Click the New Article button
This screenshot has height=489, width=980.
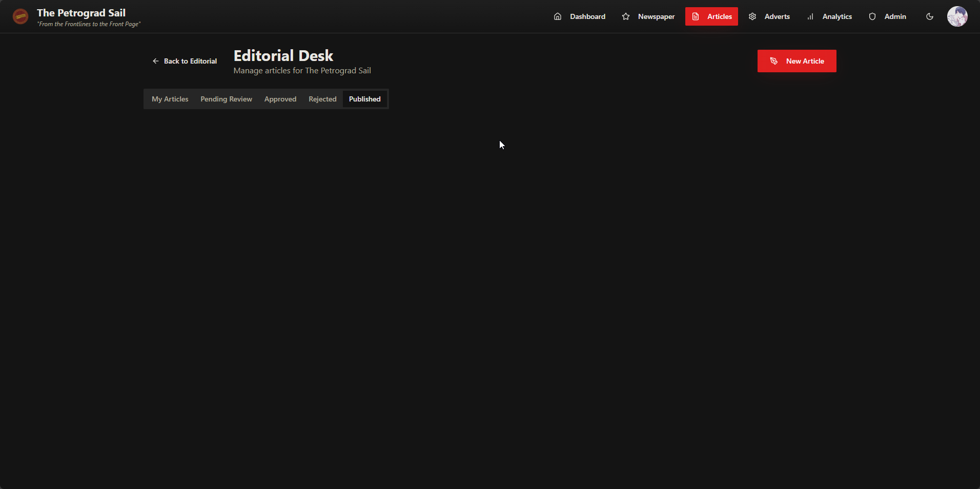click(x=797, y=61)
